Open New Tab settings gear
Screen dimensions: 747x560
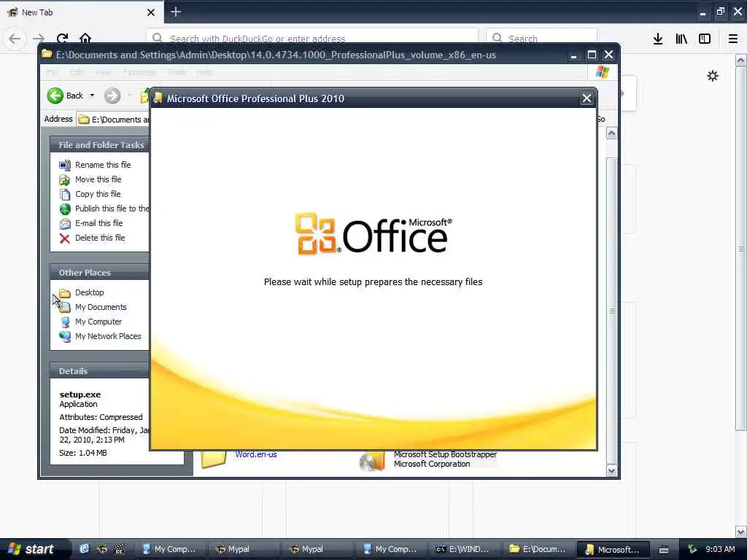tap(712, 76)
